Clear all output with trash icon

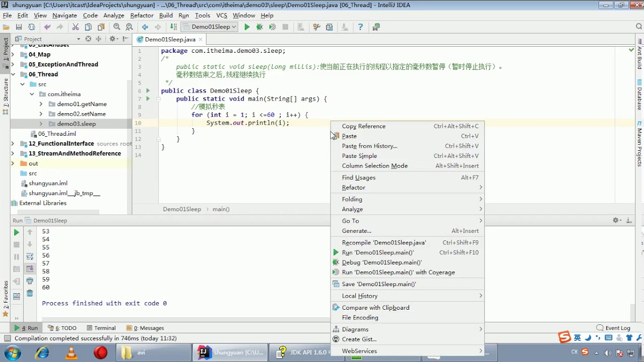coord(30,294)
